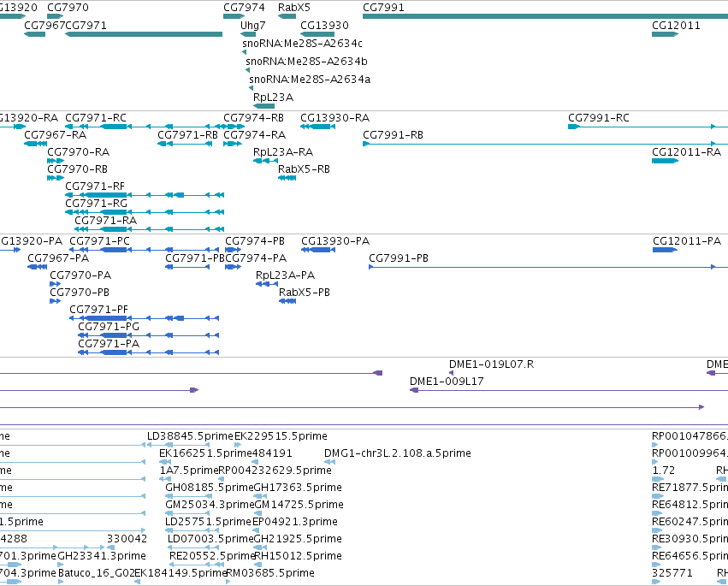Select protein CG7974-PB label
The height and width of the screenshot is (586, 728).
(255, 241)
